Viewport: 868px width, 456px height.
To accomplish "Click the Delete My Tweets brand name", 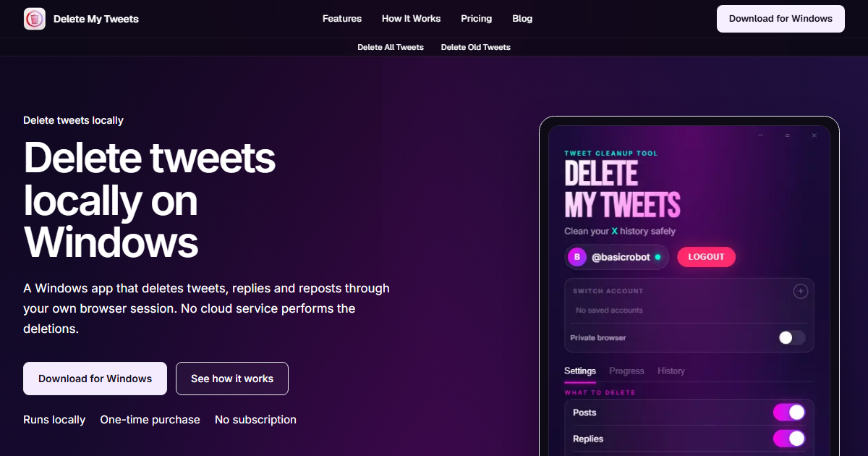I will pos(96,19).
